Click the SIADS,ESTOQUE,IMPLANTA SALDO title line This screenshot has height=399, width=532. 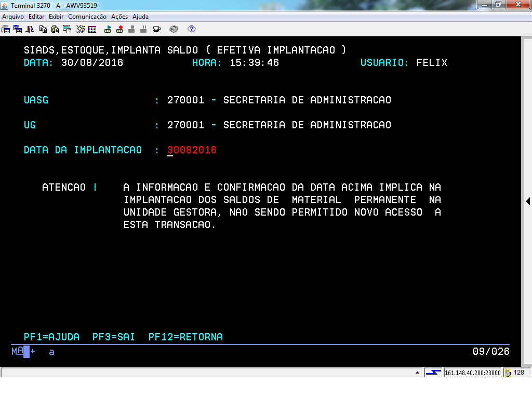coord(185,50)
